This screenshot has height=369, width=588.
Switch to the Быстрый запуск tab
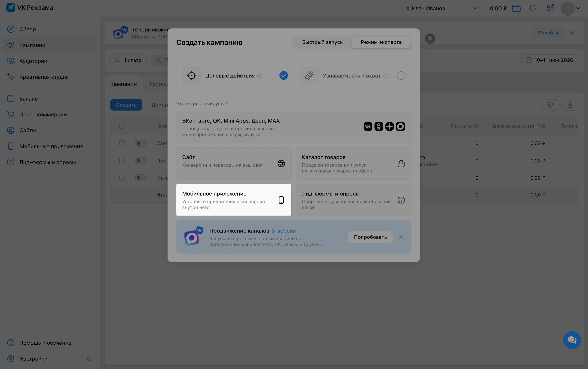click(x=322, y=42)
